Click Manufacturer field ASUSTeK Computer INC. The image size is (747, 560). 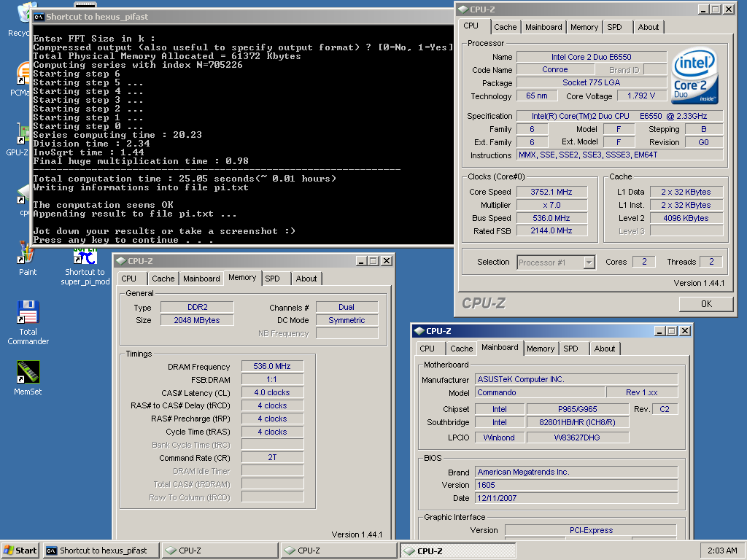(x=576, y=379)
